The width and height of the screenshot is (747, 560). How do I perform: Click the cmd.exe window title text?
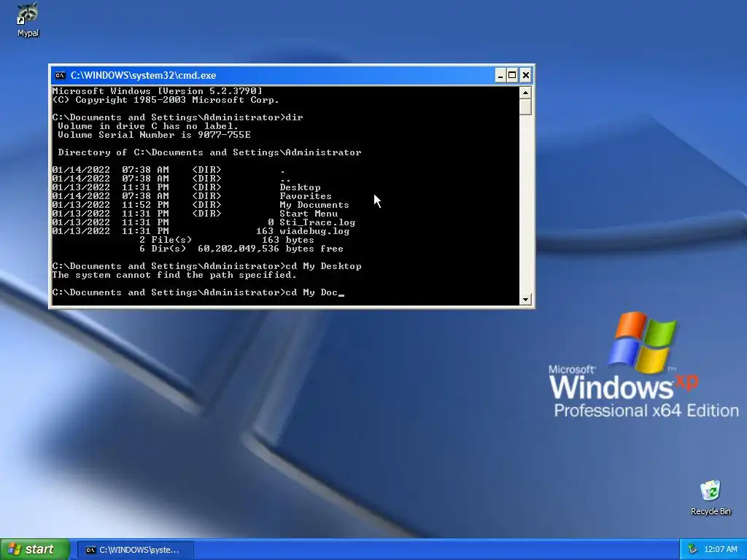point(144,75)
